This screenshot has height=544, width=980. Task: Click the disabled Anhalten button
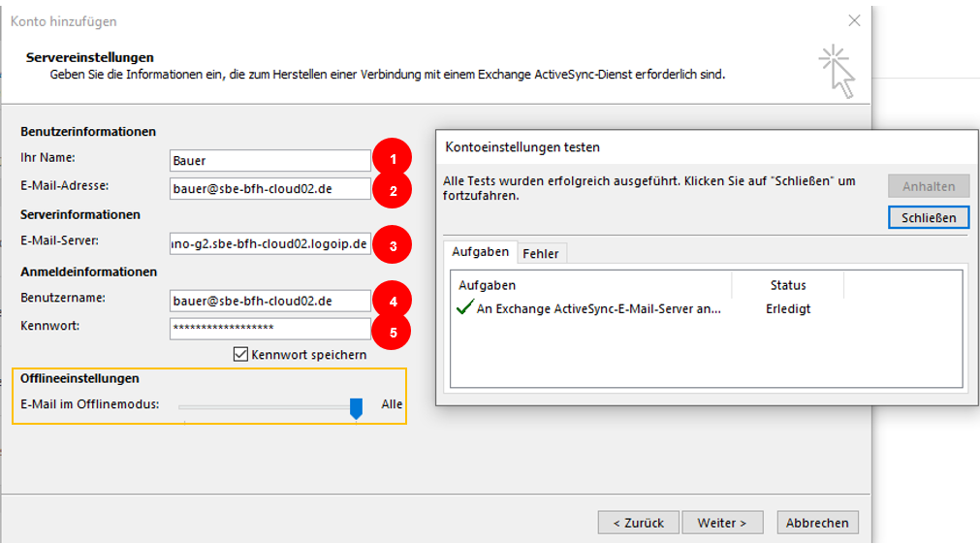tap(928, 186)
